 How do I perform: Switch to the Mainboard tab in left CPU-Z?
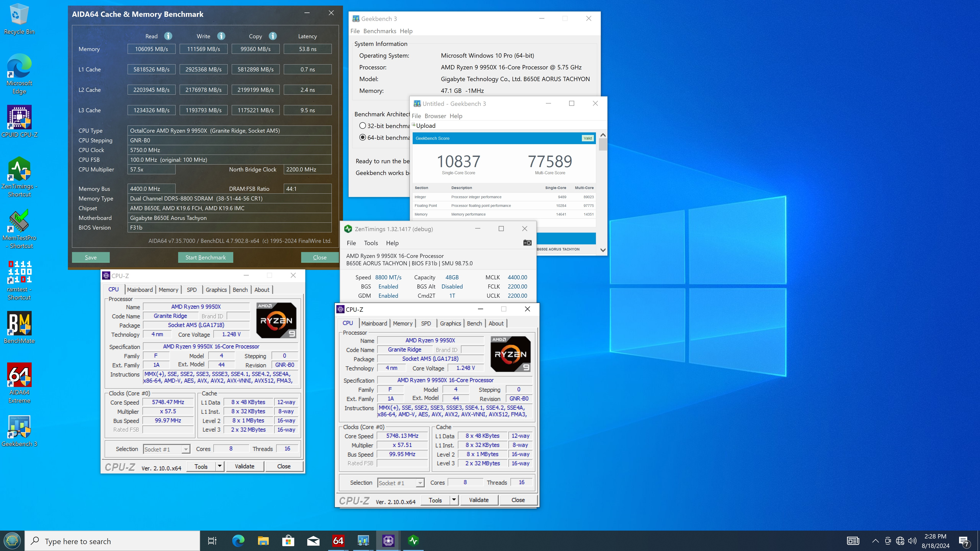click(140, 290)
